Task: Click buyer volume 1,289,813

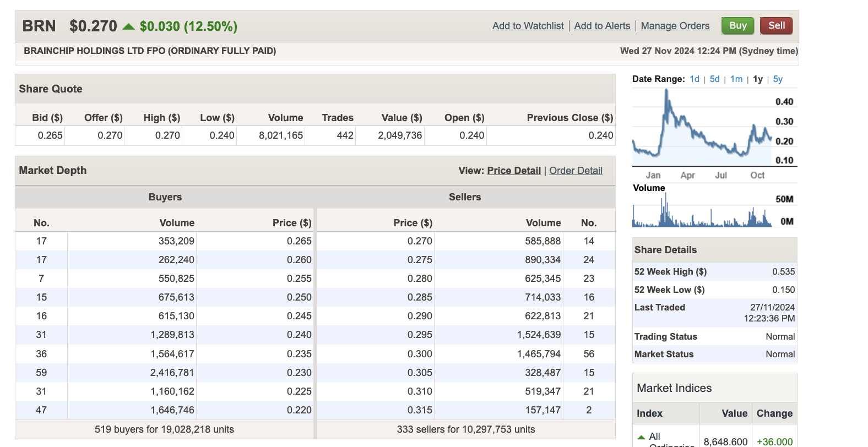Action: [x=172, y=335]
